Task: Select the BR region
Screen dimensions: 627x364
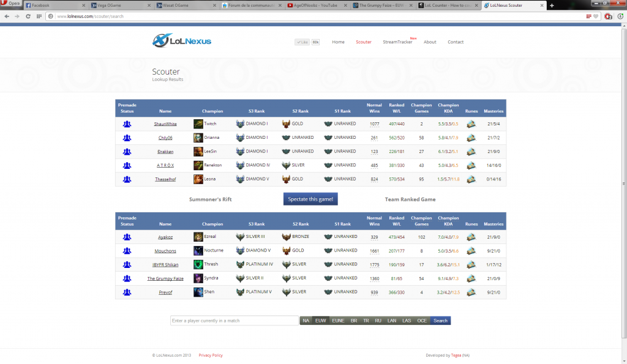Action: pos(354,321)
